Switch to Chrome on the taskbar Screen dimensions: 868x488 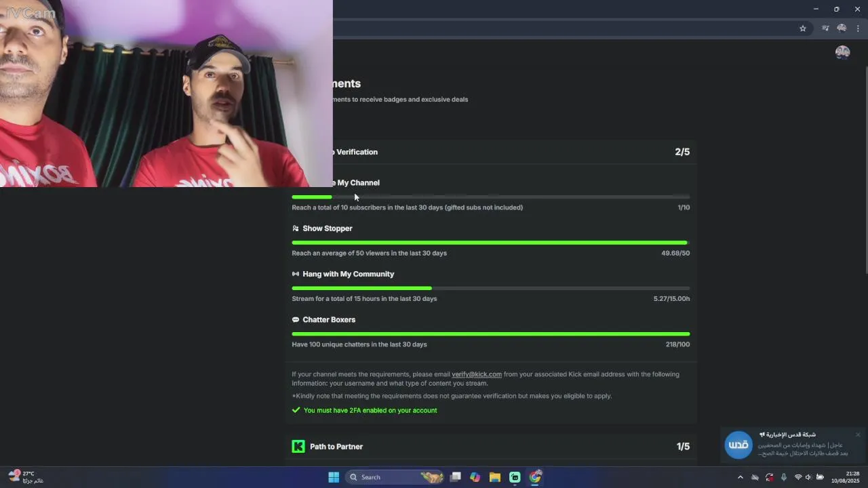click(536, 477)
